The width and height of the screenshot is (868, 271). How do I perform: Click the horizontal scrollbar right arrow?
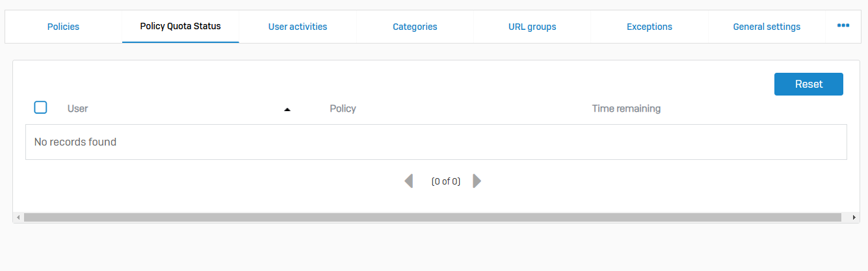[x=854, y=218]
